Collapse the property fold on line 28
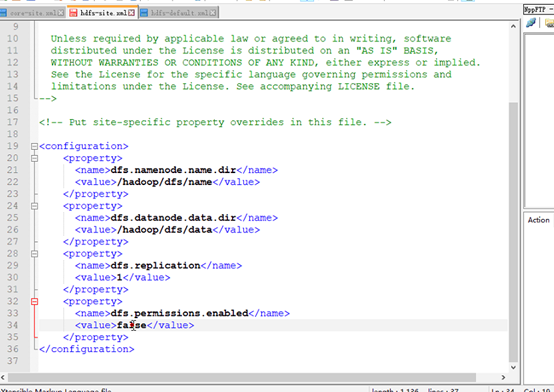554x392 pixels. tap(34, 254)
